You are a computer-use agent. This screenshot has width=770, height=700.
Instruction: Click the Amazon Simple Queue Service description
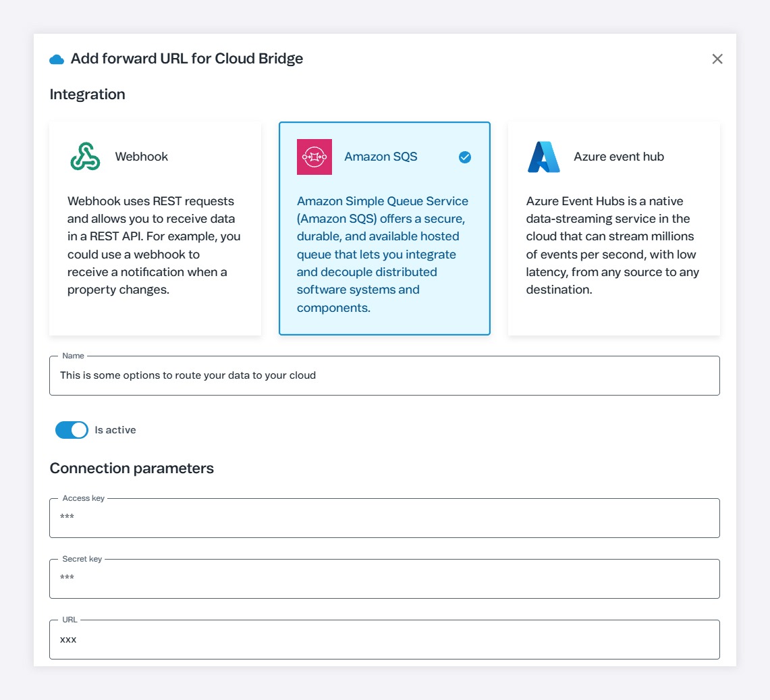[383, 254]
